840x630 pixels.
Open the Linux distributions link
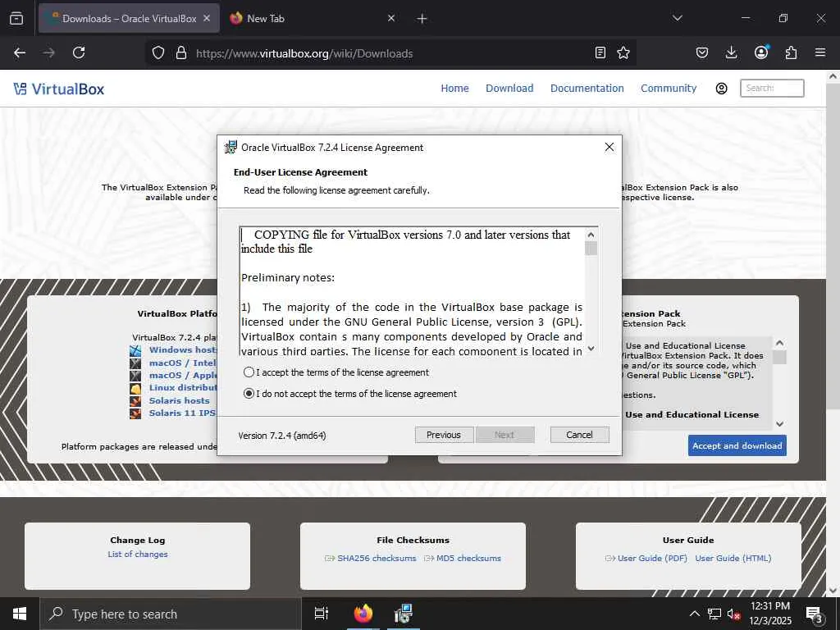183,388
